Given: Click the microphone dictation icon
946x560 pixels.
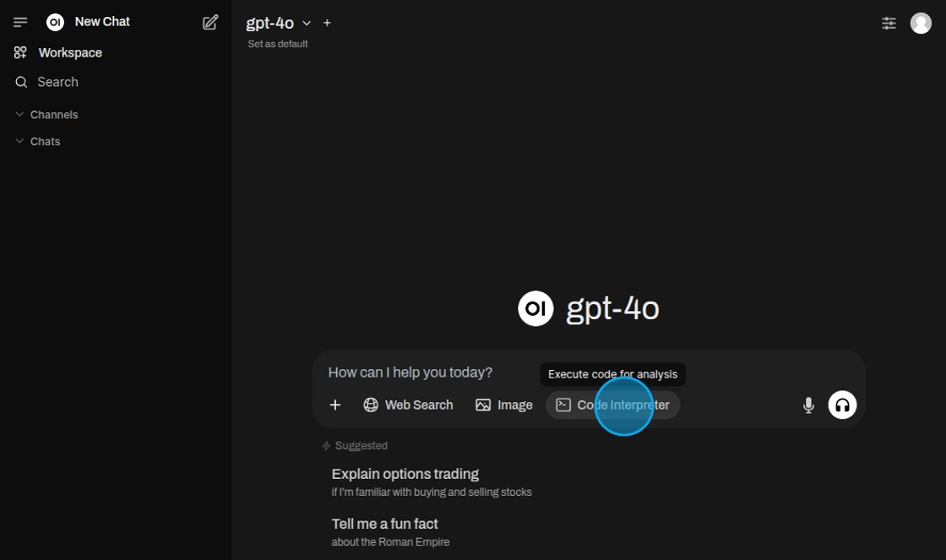Looking at the screenshot, I should click(x=808, y=405).
